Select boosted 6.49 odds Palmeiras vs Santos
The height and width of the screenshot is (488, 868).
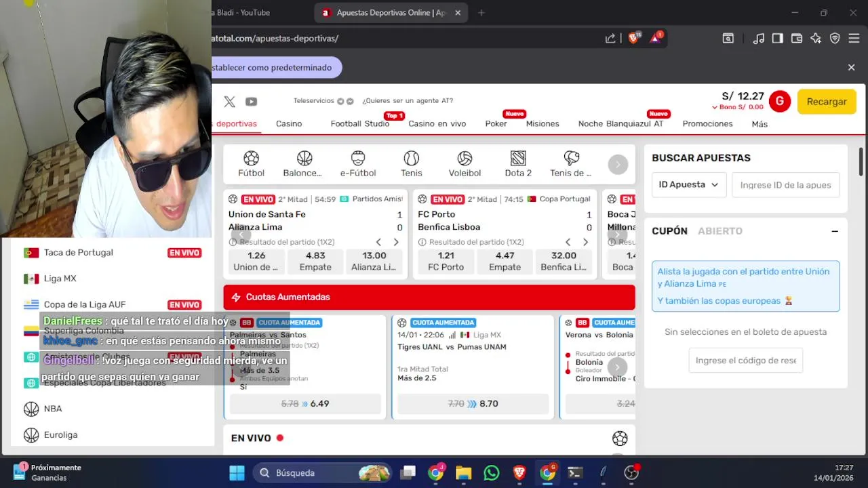305,403
